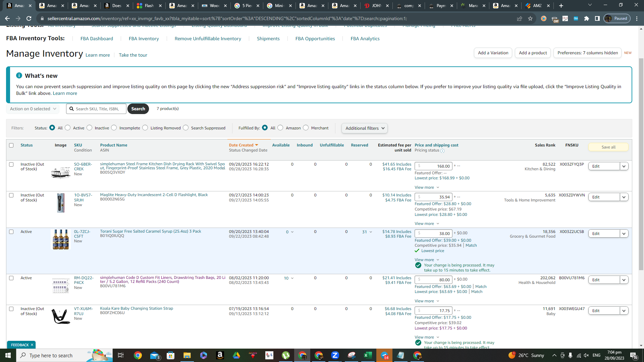Open the Microsoft Store taskbar icon

point(171,355)
